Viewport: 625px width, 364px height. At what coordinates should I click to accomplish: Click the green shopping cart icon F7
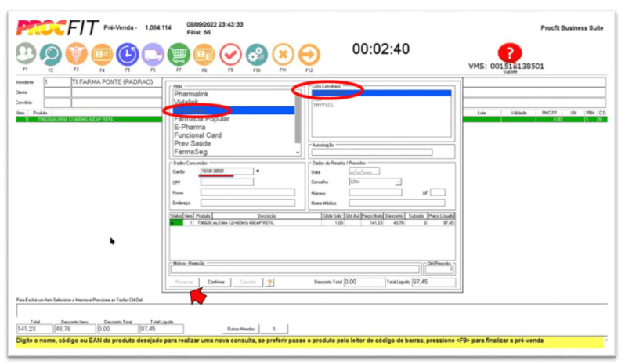point(179,54)
